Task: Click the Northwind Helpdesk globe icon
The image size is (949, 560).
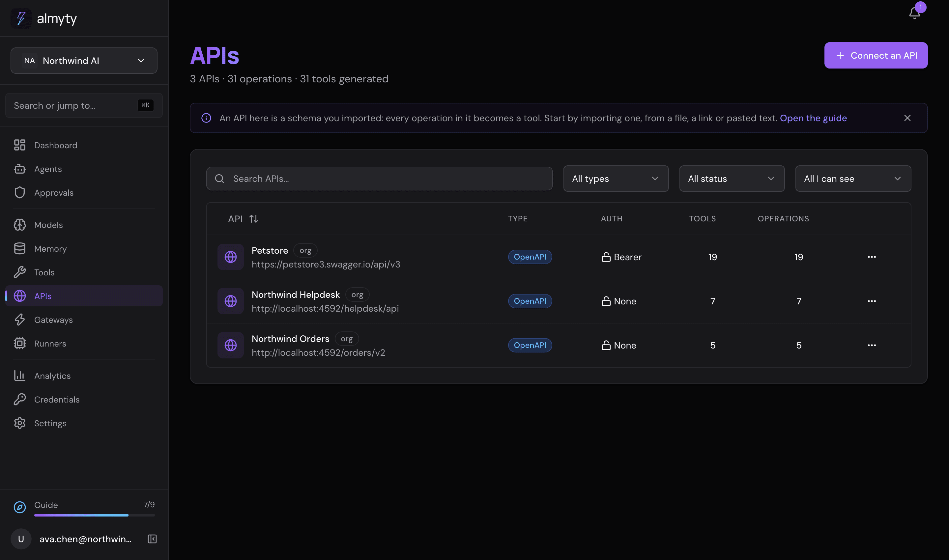Action: pyautogui.click(x=231, y=301)
